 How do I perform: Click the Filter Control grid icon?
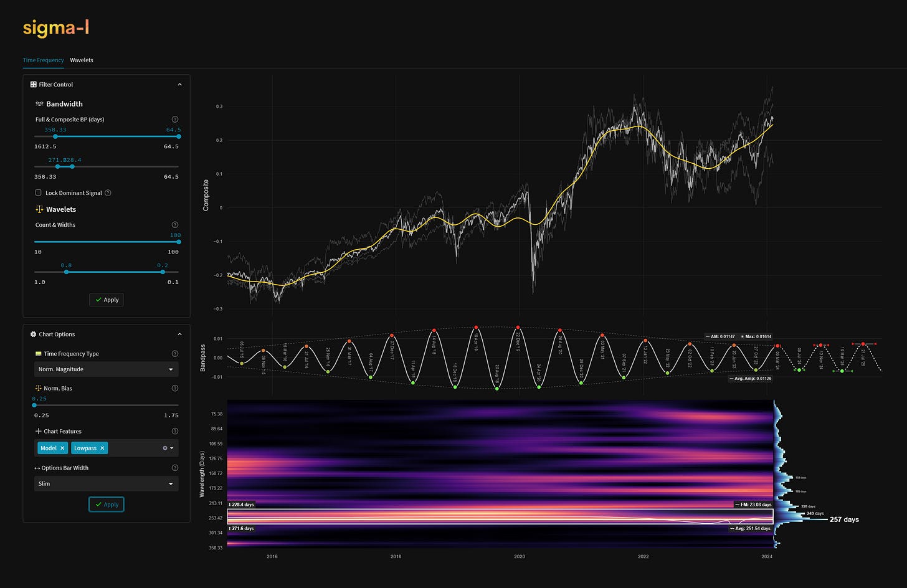pyautogui.click(x=34, y=85)
